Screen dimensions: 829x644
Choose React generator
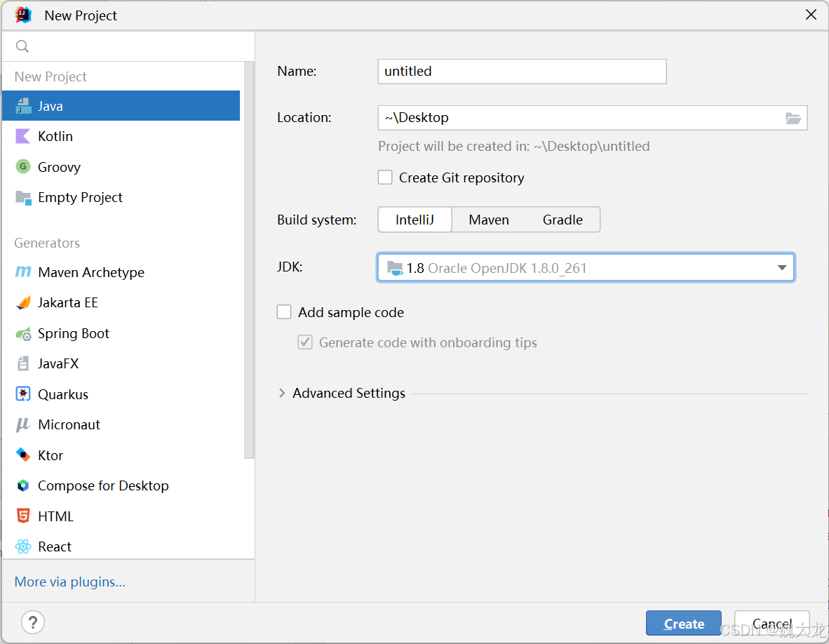coord(121,546)
